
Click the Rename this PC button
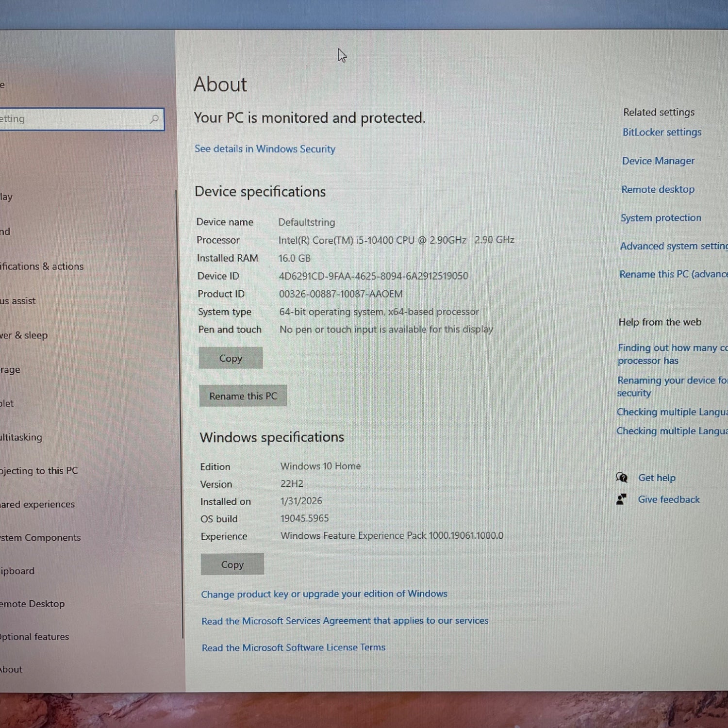[x=243, y=396]
